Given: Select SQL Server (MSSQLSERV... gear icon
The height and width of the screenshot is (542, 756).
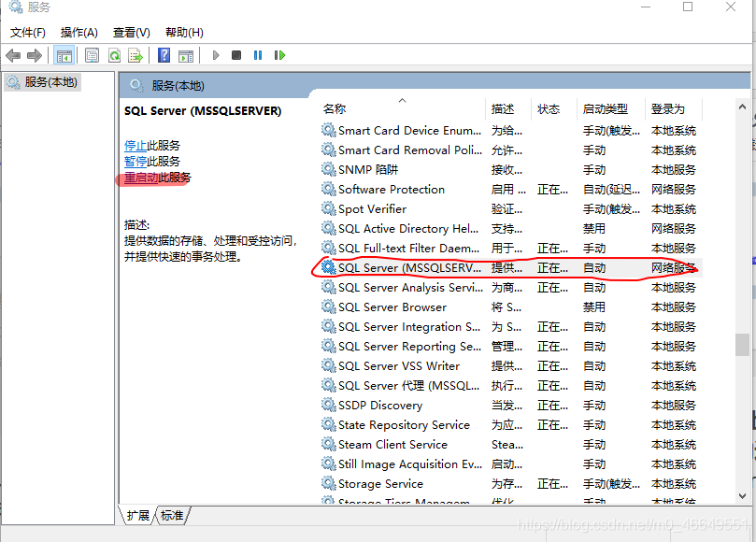Looking at the screenshot, I should click(x=328, y=267).
